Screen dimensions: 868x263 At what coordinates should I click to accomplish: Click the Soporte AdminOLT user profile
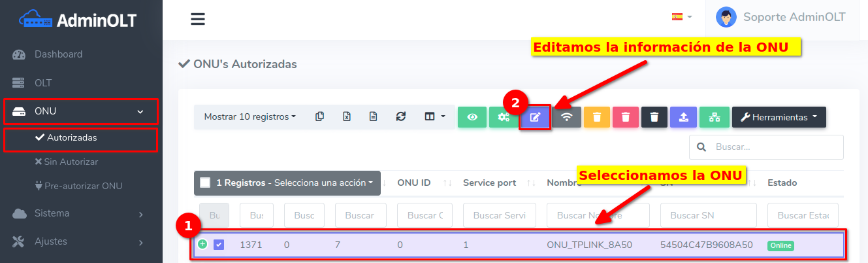780,18
